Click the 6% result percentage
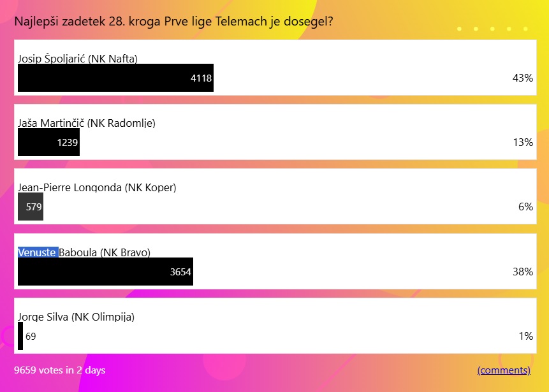Screen dimensions: 549x392 click(525, 207)
